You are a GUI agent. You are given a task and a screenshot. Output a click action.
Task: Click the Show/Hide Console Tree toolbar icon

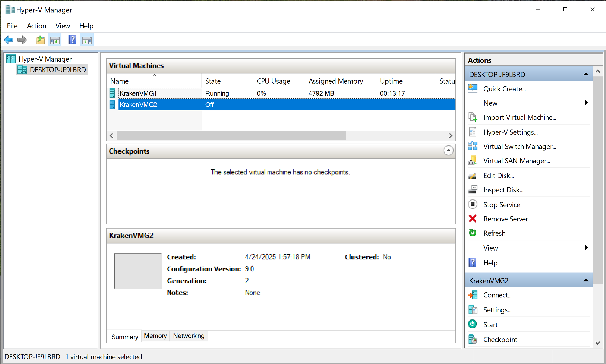[55, 40]
